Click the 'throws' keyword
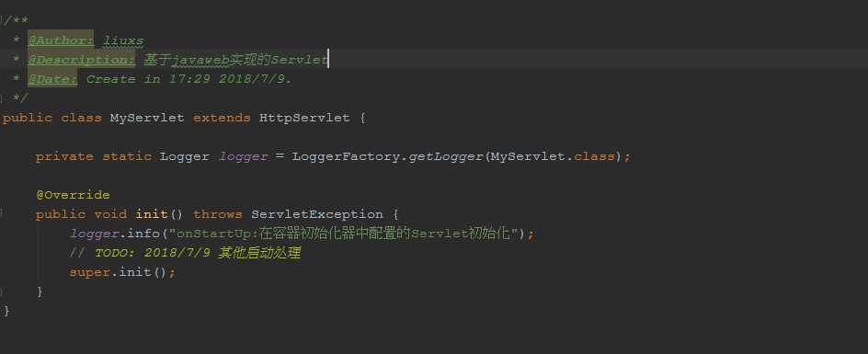The image size is (868, 354). point(218,214)
